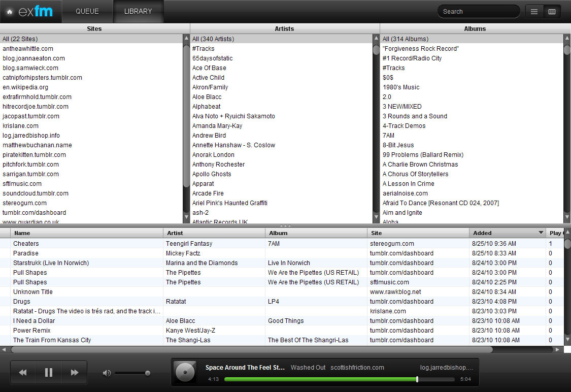This screenshot has height=392, width=571.
Task: Click the album art disc icon
Action: point(185,373)
